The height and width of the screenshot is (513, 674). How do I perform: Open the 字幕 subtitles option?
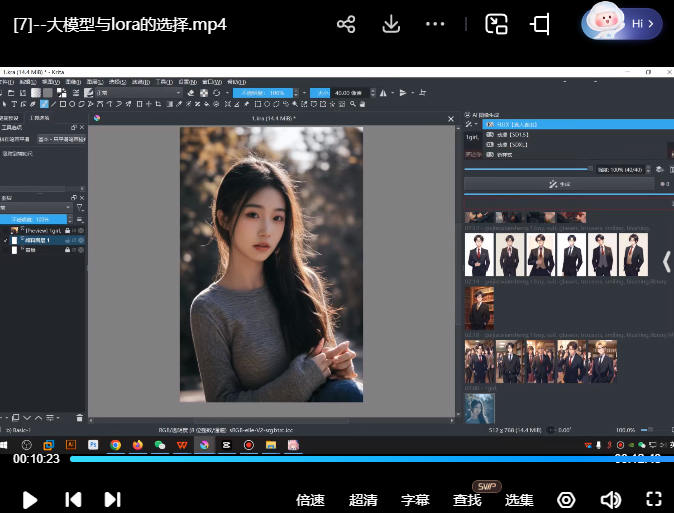[415, 500]
